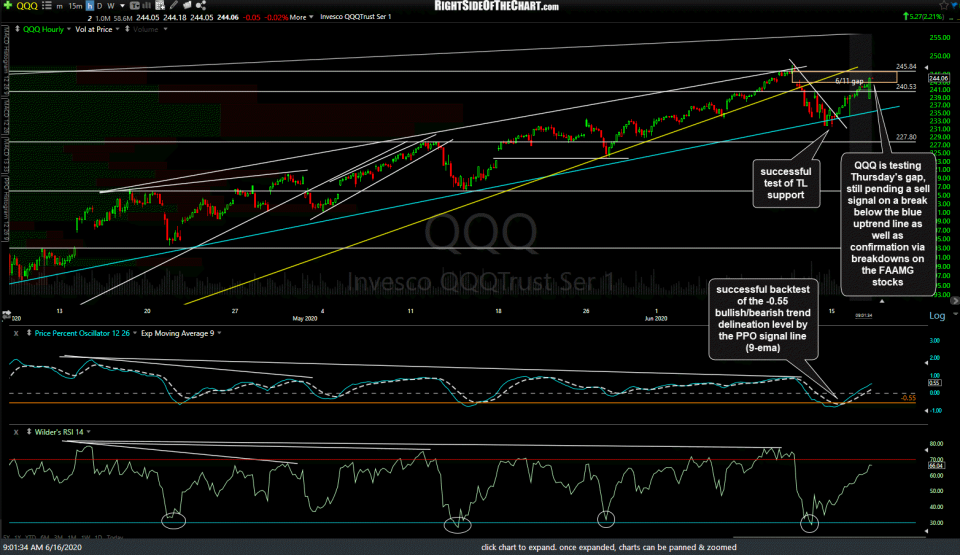The height and width of the screenshot is (555, 960).
Task: Open the timeframe dropdown arrow after W
Action: 122,6
